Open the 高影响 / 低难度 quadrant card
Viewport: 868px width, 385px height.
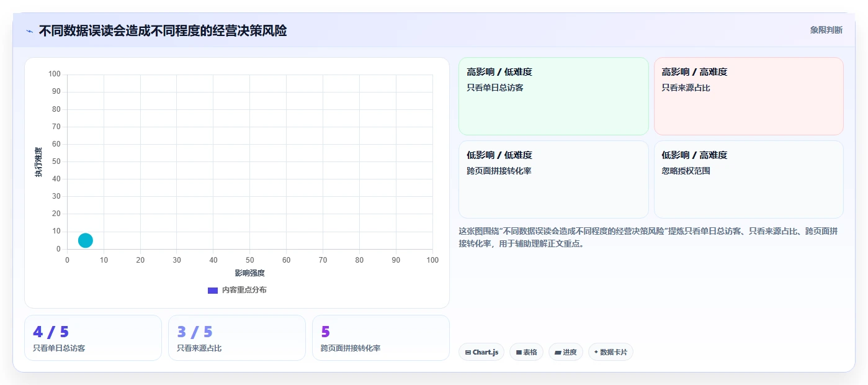[x=553, y=96]
